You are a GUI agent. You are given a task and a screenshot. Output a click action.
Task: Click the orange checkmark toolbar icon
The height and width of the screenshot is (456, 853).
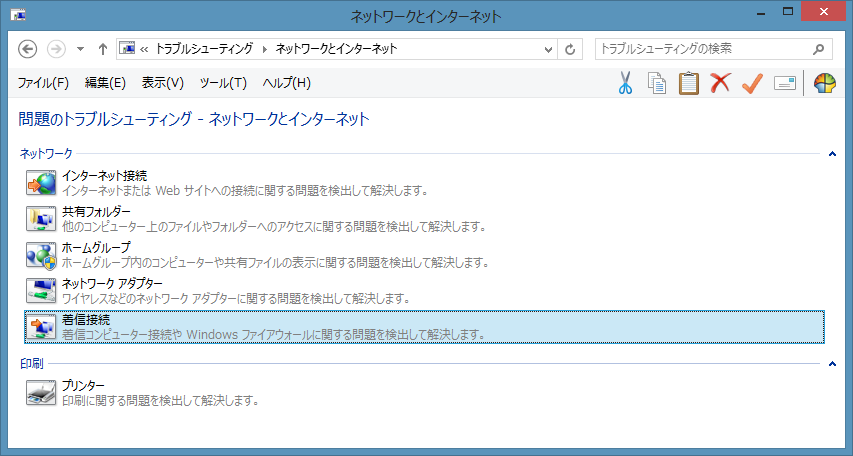click(752, 83)
